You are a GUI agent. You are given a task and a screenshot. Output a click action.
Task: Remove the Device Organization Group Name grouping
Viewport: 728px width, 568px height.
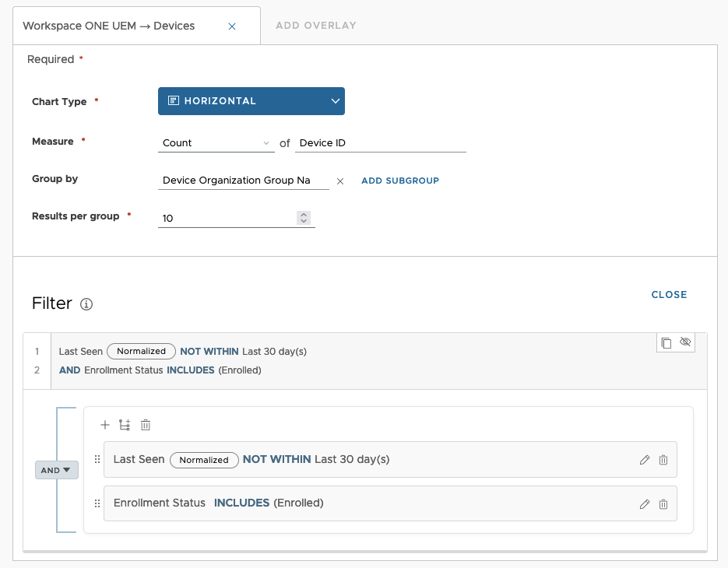point(340,181)
